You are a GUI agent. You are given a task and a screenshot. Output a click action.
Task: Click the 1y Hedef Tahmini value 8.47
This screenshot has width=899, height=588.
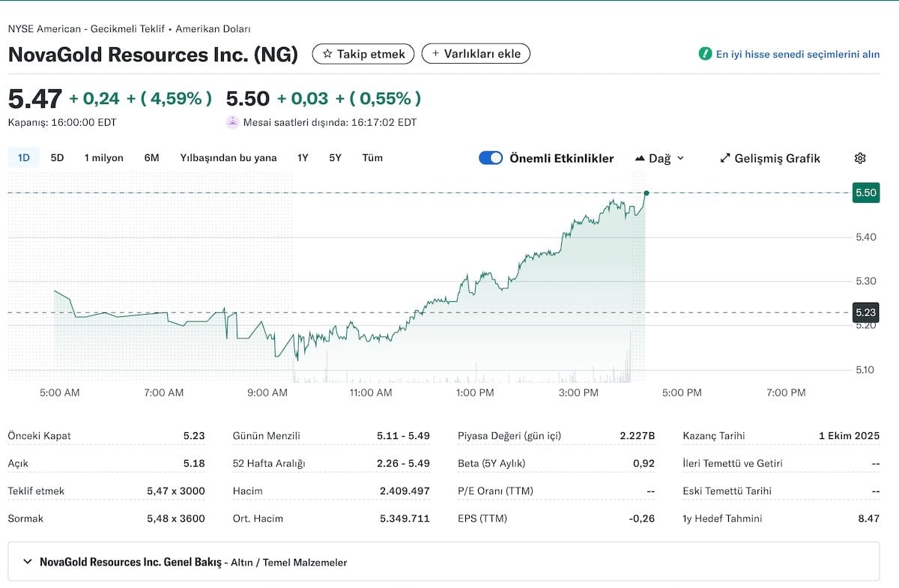click(x=869, y=518)
